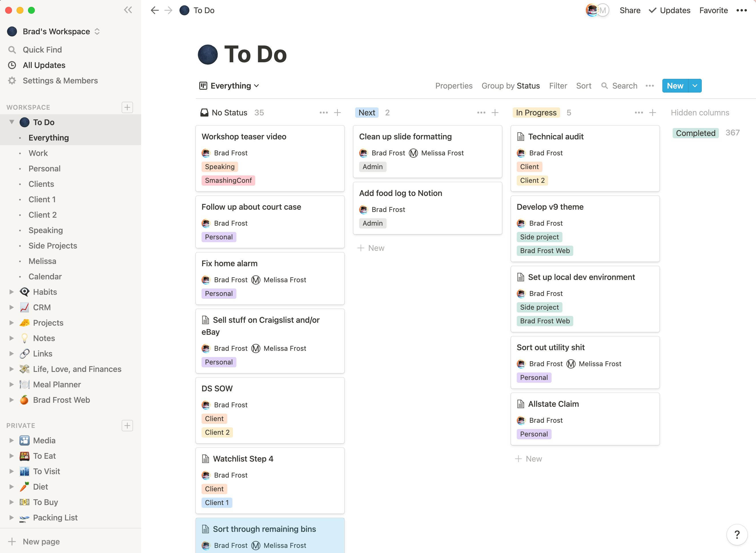This screenshot has width=756, height=553.
Task: Open Updates in the top toolbar
Action: (x=674, y=10)
